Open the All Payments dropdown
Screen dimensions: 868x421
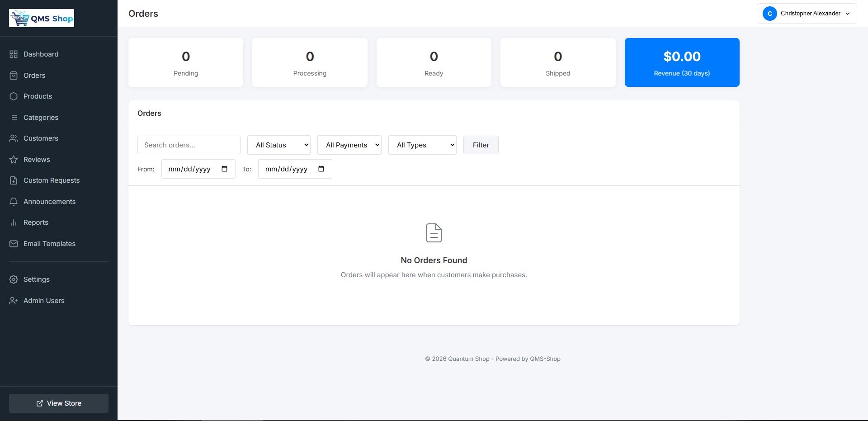(349, 145)
